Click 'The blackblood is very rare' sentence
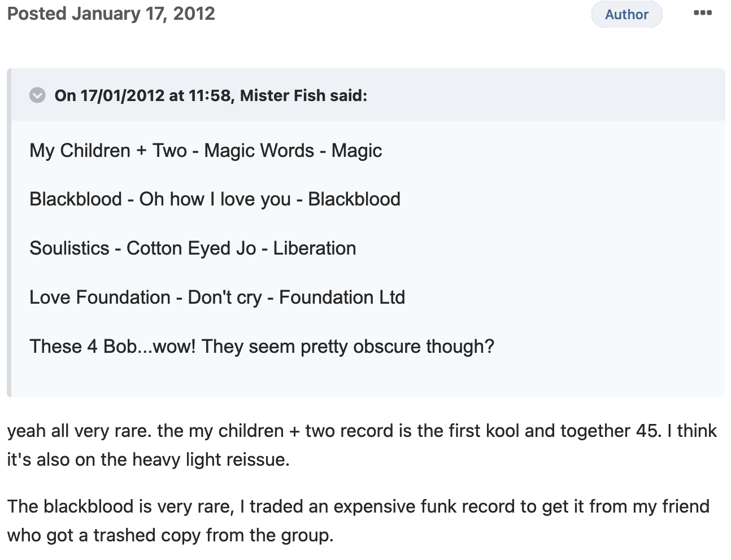This screenshot has height=560, width=731. pyautogui.click(x=121, y=506)
